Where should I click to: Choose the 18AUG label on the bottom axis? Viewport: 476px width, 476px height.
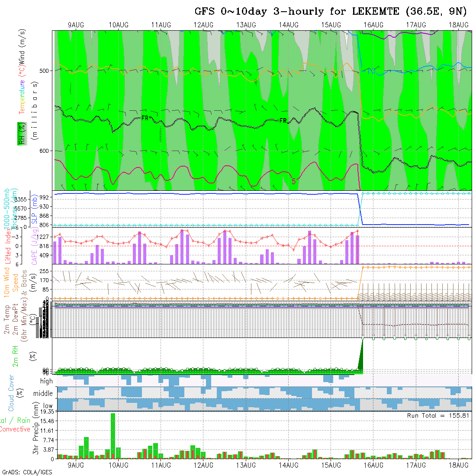(x=459, y=465)
